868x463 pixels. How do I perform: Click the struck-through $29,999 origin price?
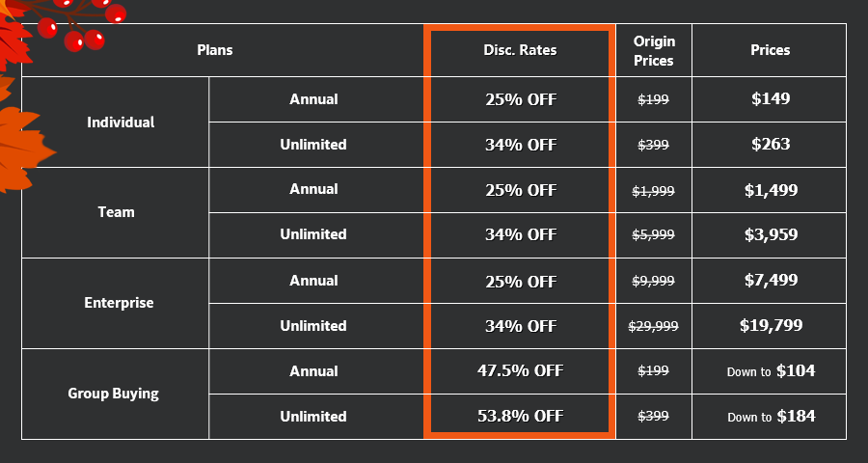[653, 326]
